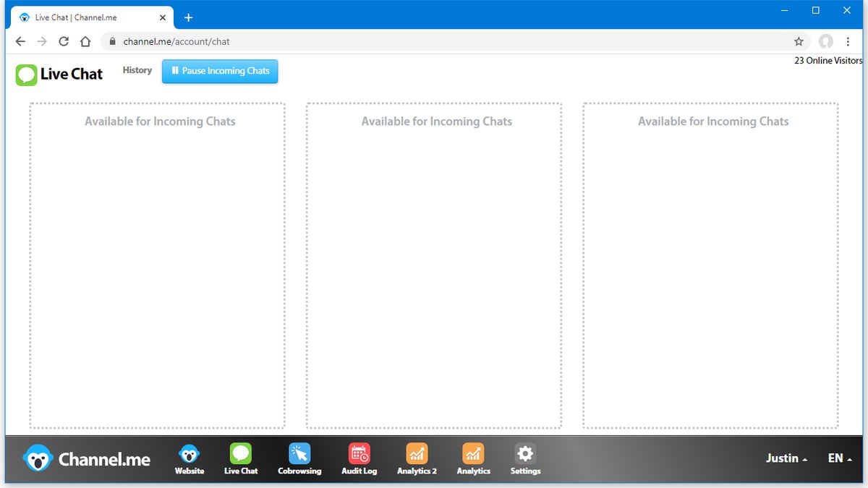This screenshot has width=868, height=488.
Task: Click the green Live Chat speech bubble logo
Action: 26,74
